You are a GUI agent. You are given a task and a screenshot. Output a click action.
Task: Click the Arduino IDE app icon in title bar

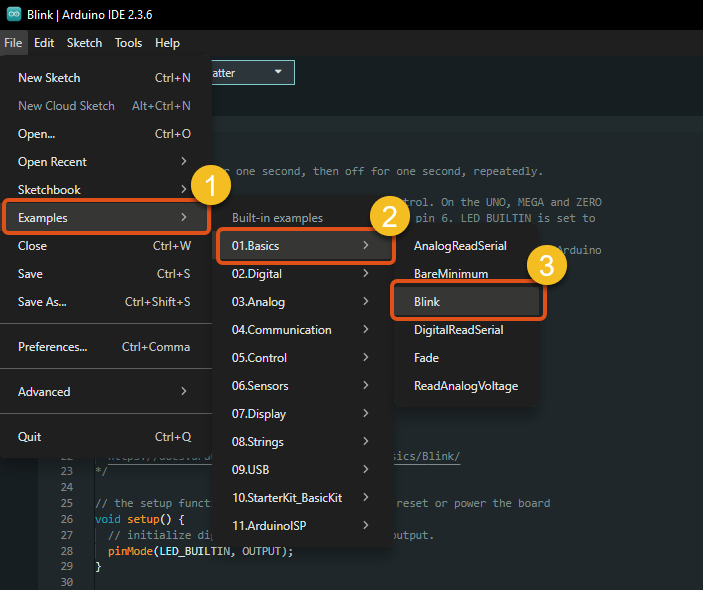pyautogui.click(x=13, y=14)
